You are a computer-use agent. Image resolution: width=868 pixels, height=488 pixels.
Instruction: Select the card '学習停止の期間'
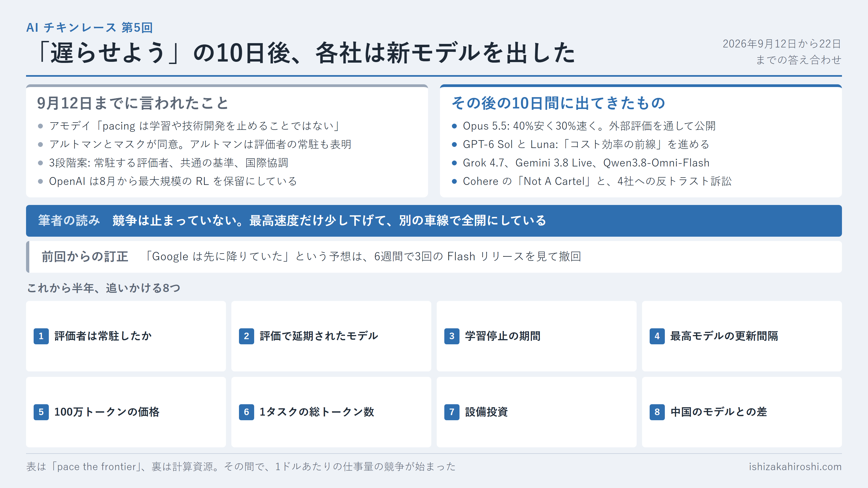(537, 336)
